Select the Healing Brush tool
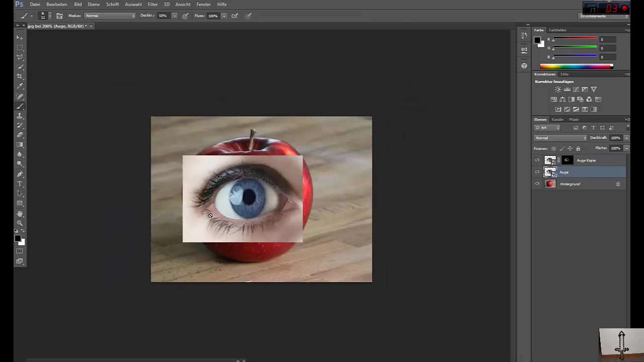644x362 pixels. [20, 96]
